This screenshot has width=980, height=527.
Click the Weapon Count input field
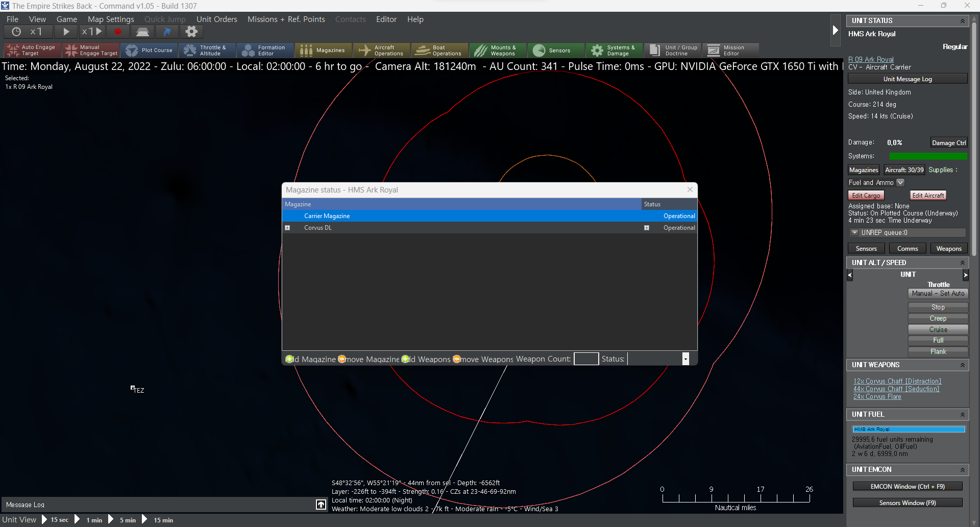(x=586, y=359)
